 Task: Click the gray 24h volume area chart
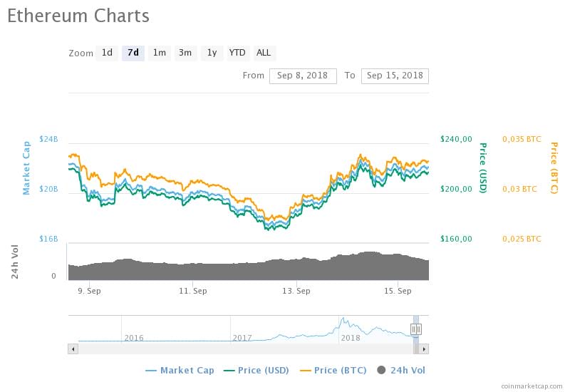[248, 269]
